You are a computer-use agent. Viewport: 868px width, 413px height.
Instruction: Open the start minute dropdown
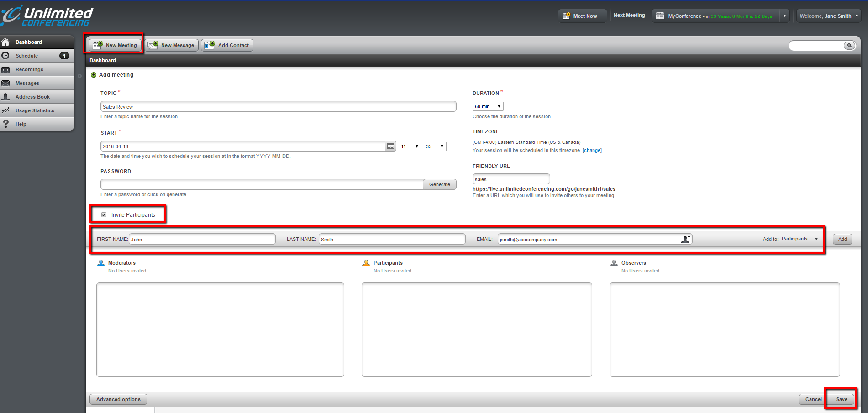pyautogui.click(x=435, y=146)
